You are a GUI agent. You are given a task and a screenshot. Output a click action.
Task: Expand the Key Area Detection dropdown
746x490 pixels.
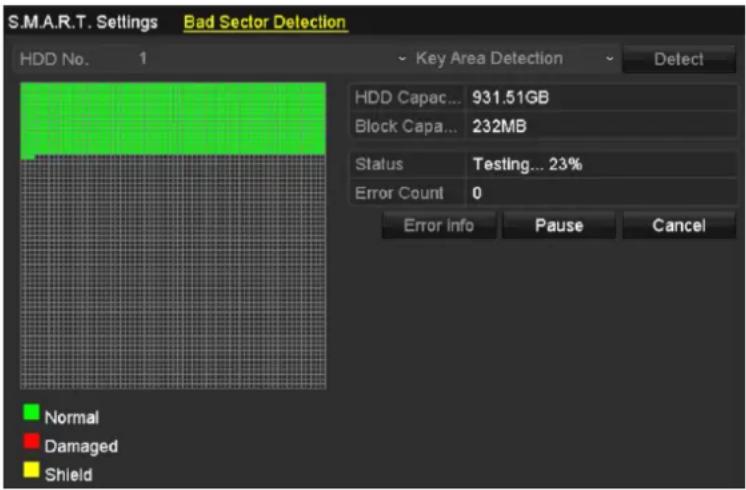515,59
